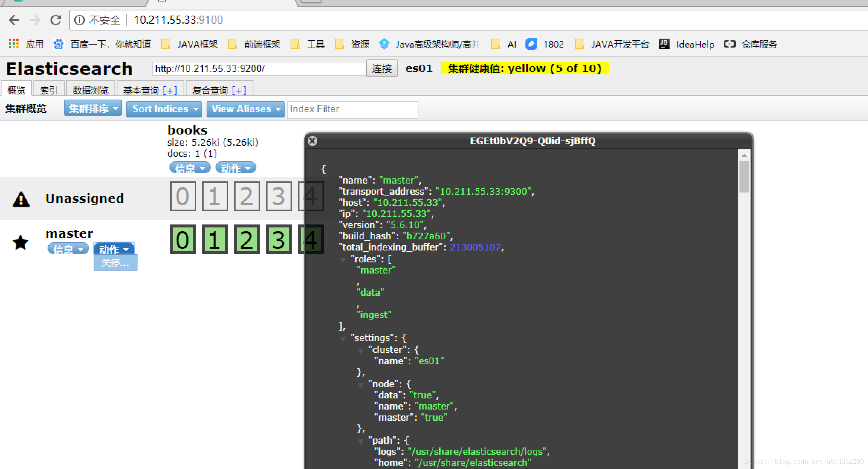Open the Baidu bookmark

coord(102,44)
